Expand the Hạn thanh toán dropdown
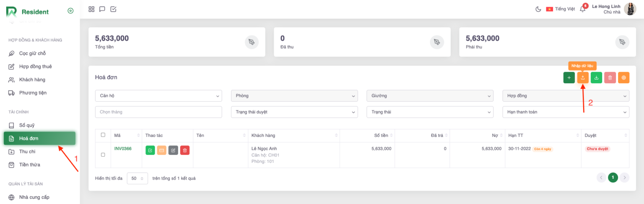644x204 pixels. pyautogui.click(x=566, y=112)
